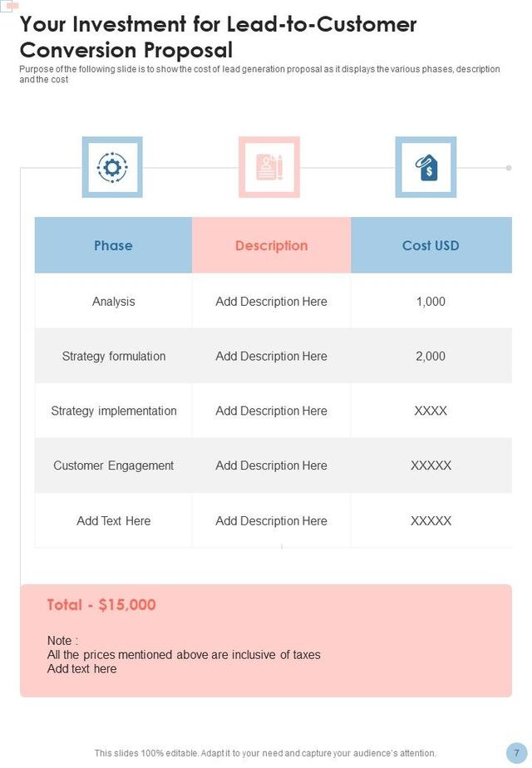The image size is (532, 768).
Task: Click the dollar price tag icon
Action: 426,167
